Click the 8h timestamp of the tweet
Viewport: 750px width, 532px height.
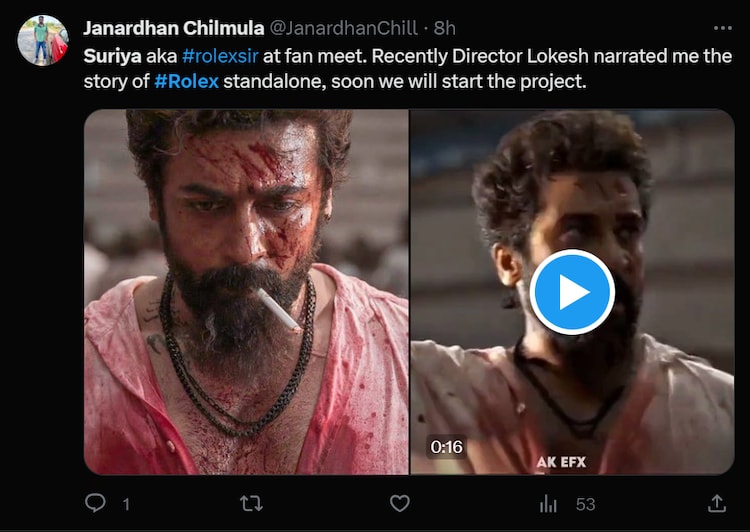(442, 28)
